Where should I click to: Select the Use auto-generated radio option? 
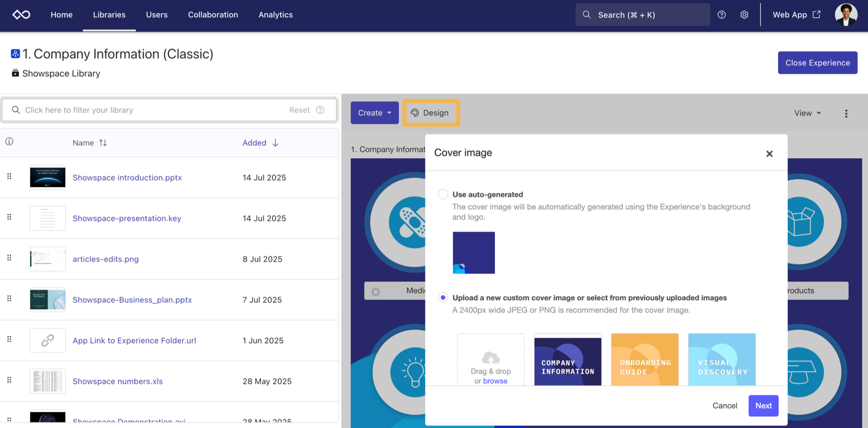[443, 194]
